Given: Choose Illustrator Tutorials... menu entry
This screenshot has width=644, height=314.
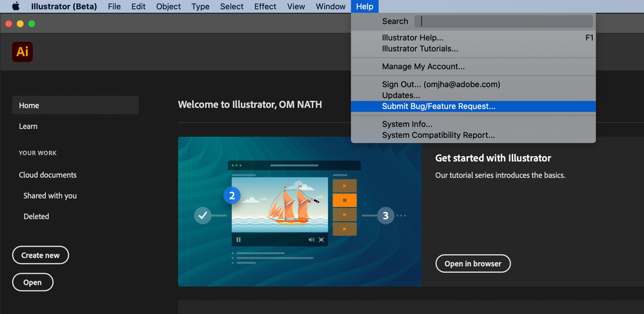Looking at the screenshot, I should pos(473,48).
